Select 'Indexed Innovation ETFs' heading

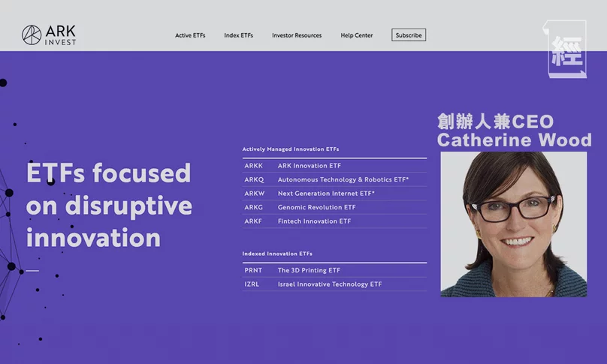(277, 254)
